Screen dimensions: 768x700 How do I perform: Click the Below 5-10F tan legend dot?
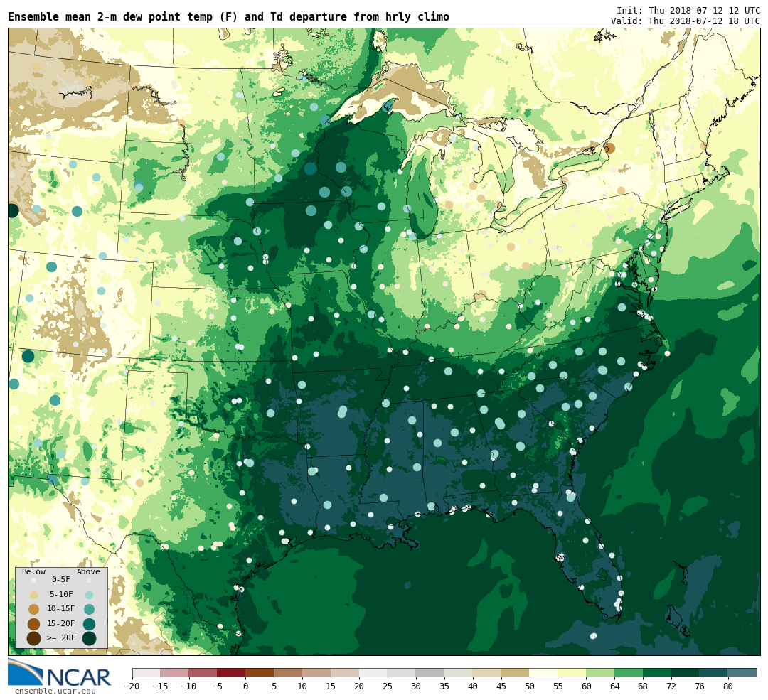[34, 595]
